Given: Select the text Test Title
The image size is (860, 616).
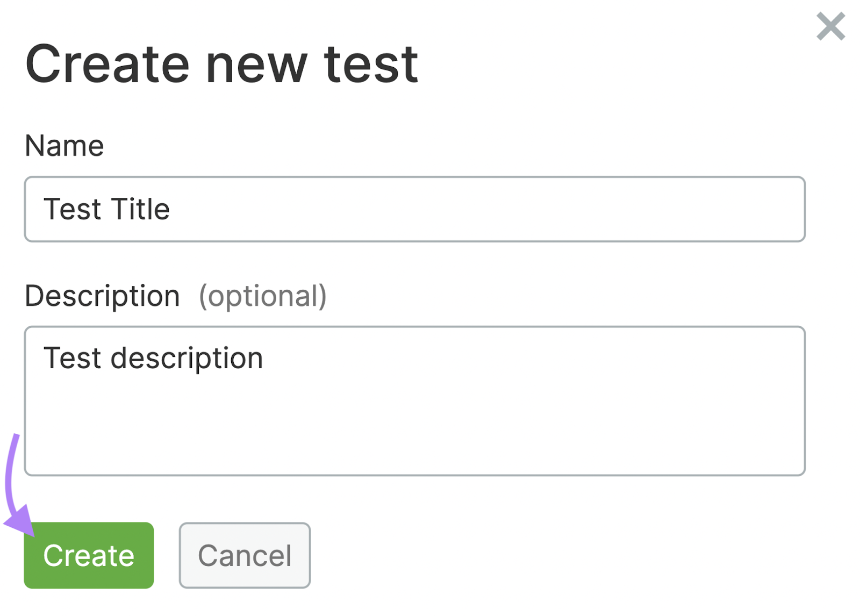Looking at the screenshot, I should pyautogui.click(x=106, y=209).
